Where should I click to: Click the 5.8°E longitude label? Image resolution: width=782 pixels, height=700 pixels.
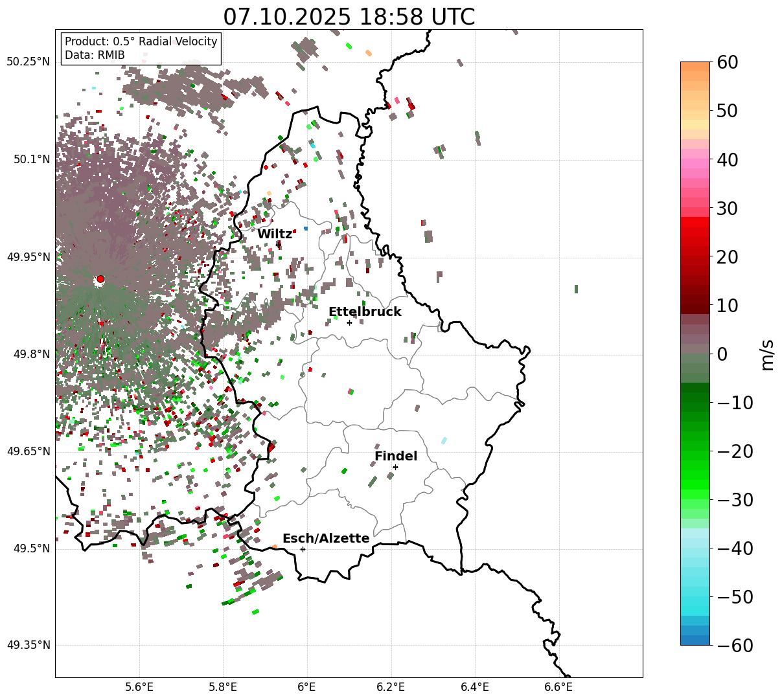224,688
